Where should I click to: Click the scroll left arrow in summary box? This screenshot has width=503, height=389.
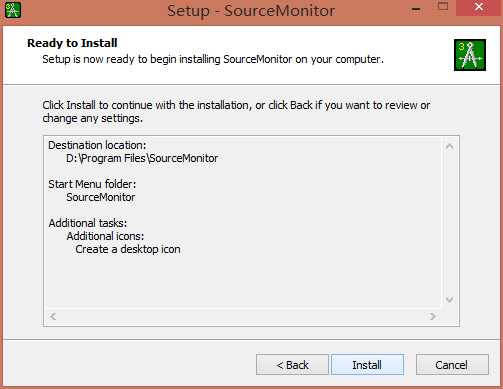(53, 316)
